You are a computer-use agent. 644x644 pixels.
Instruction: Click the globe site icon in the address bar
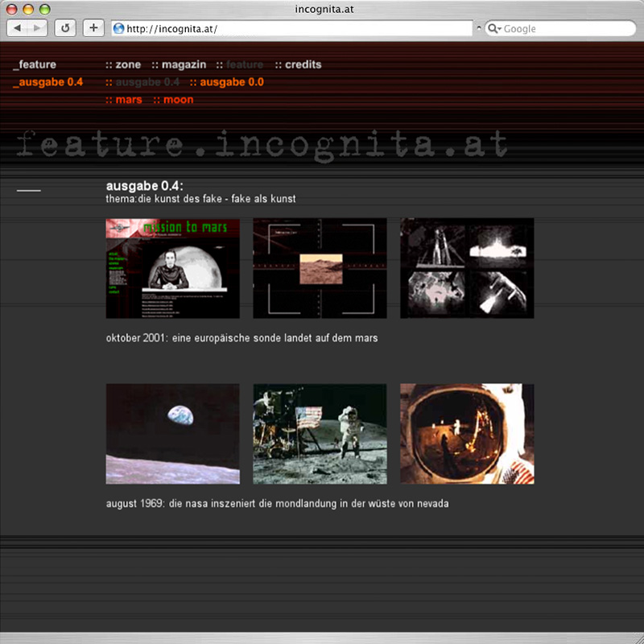pyautogui.click(x=118, y=28)
